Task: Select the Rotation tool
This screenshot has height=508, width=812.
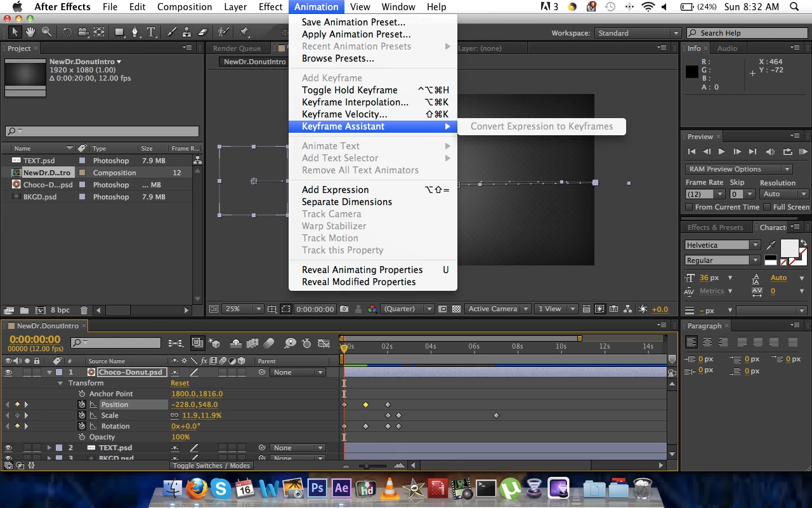Action: point(67,32)
